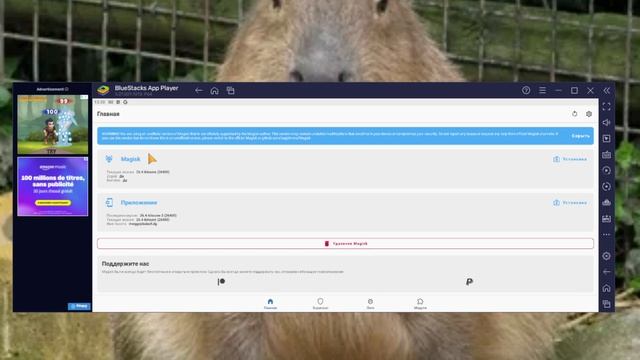Open BlueStacks settings gear in lower side toolbar

click(607, 256)
